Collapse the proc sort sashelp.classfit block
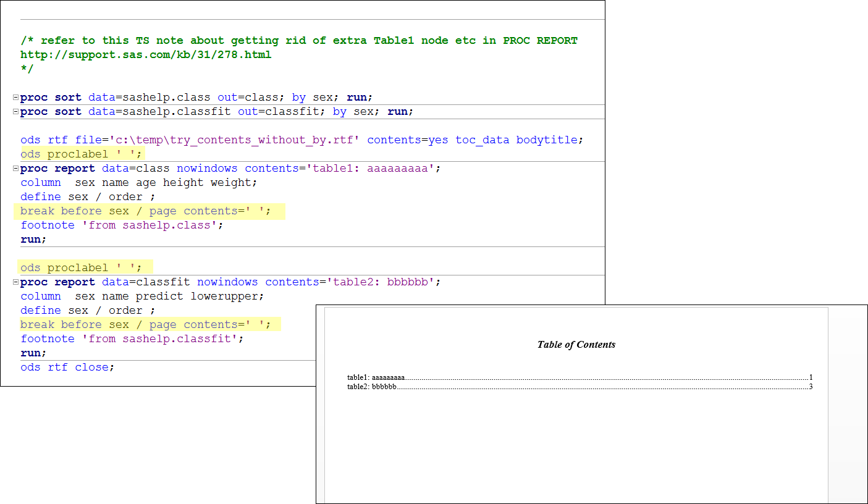The width and height of the screenshot is (868, 504). pos(15,112)
